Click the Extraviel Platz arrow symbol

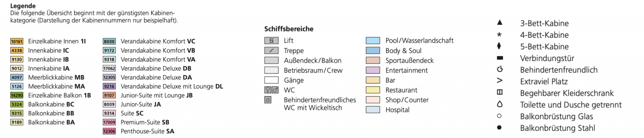point(500,81)
